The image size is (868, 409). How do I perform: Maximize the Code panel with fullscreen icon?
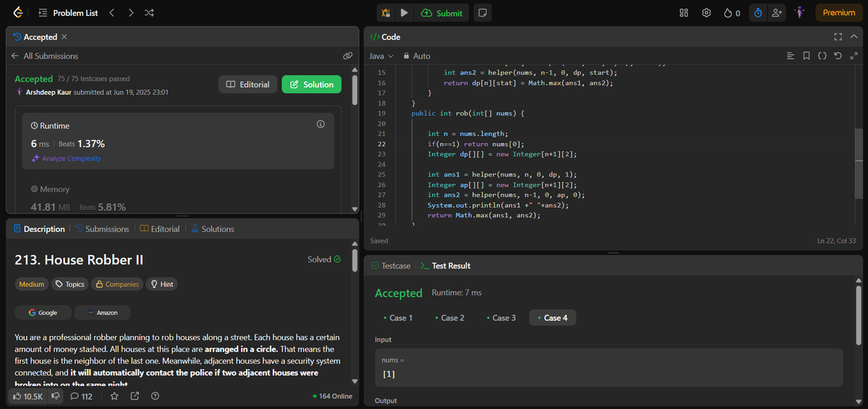[x=838, y=37]
